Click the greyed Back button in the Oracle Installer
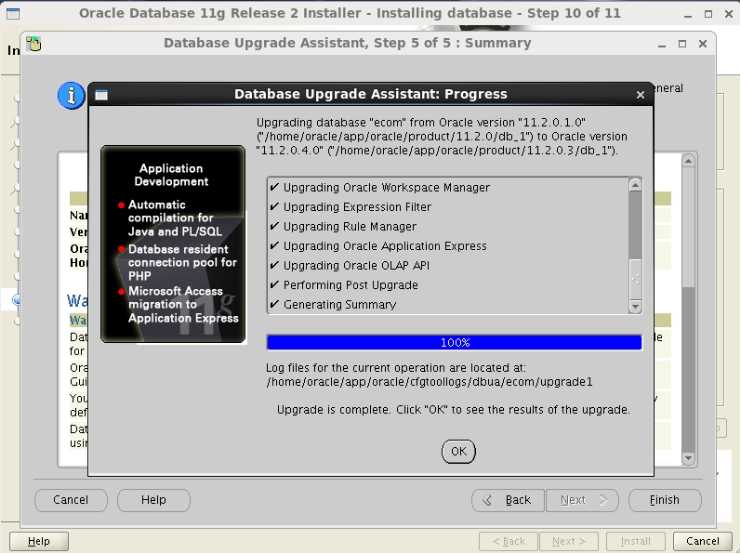This screenshot has width=741, height=554. [508, 541]
